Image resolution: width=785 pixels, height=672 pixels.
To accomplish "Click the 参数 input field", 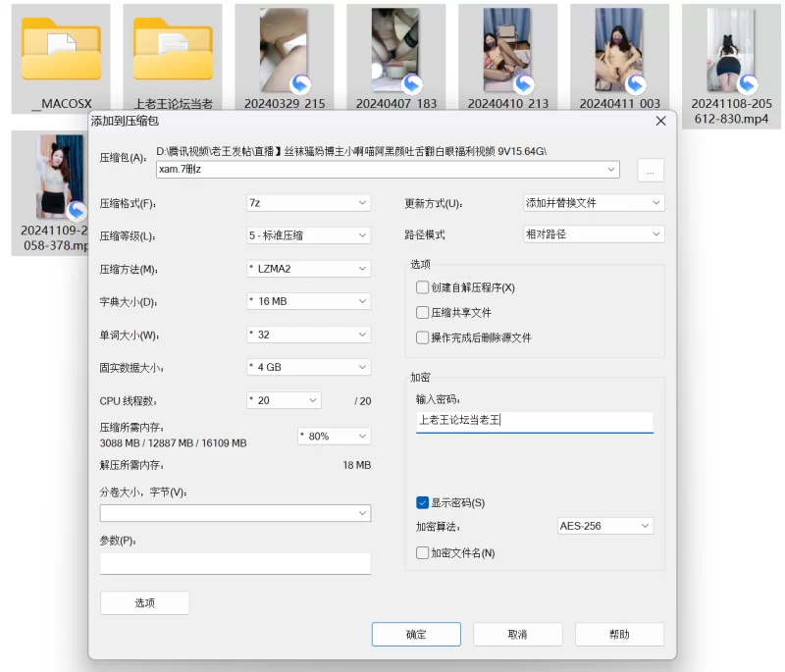I will click(235, 563).
